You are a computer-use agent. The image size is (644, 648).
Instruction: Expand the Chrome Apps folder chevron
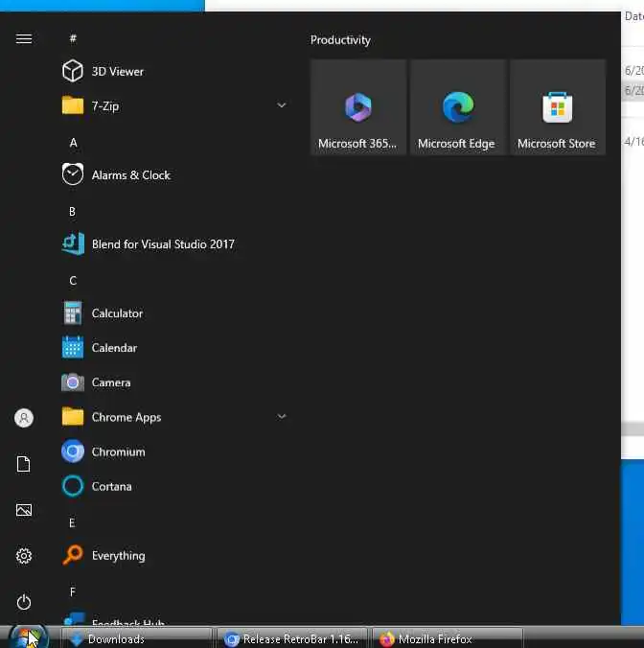tap(282, 417)
